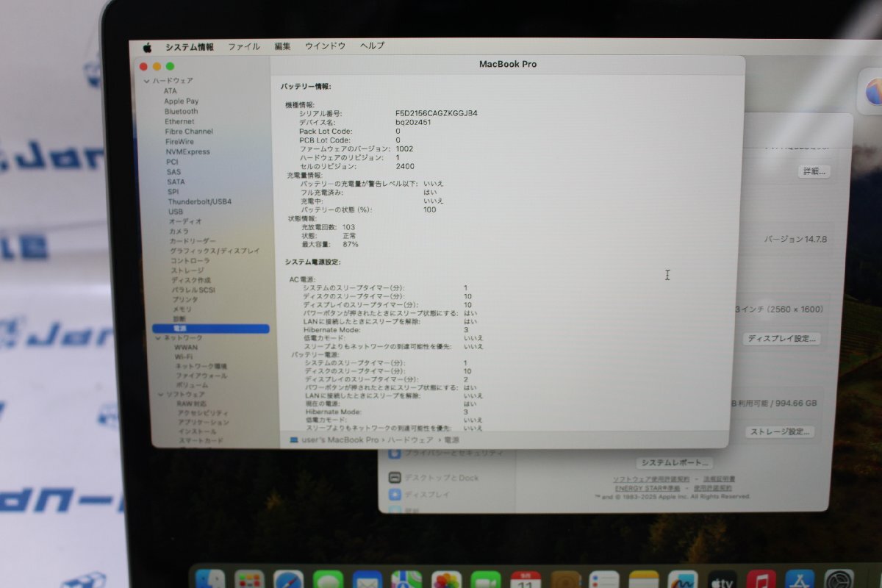Open ディスプレイ設定... in System Settings
882x588 pixels.
(x=781, y=339)
